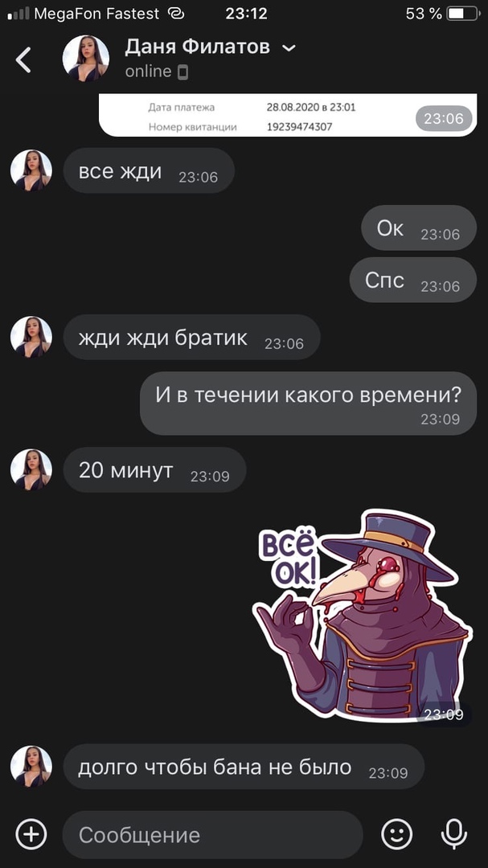Open the emoji sticker picker
The height and width of the screenshot is (868, 488).
click(x=397, y=833)
